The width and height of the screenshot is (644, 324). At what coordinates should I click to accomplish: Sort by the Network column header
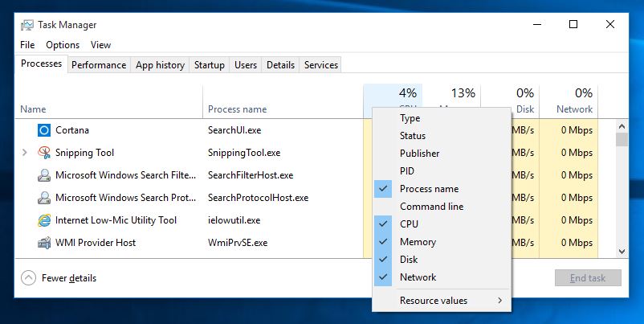[569, 101]
